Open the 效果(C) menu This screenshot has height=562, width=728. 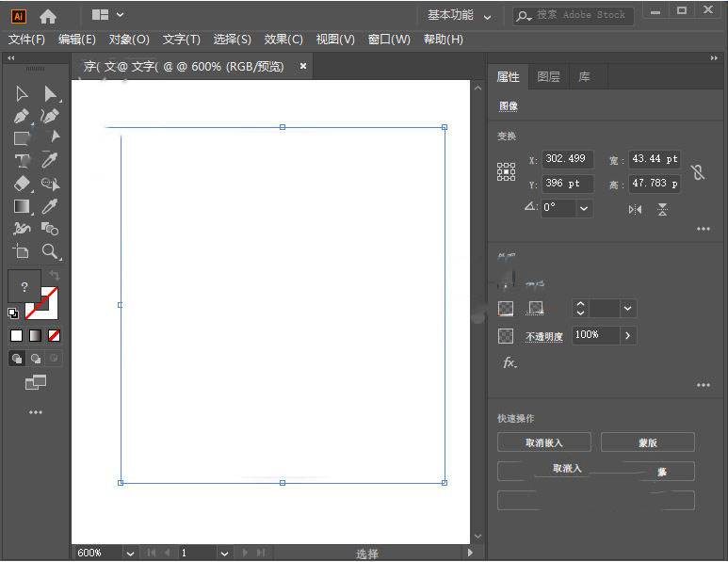(283, 40)
